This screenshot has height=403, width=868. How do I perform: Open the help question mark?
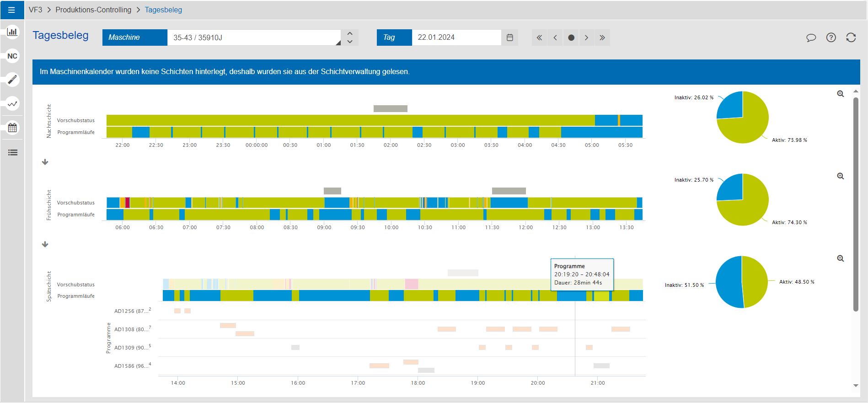[831, 38]
